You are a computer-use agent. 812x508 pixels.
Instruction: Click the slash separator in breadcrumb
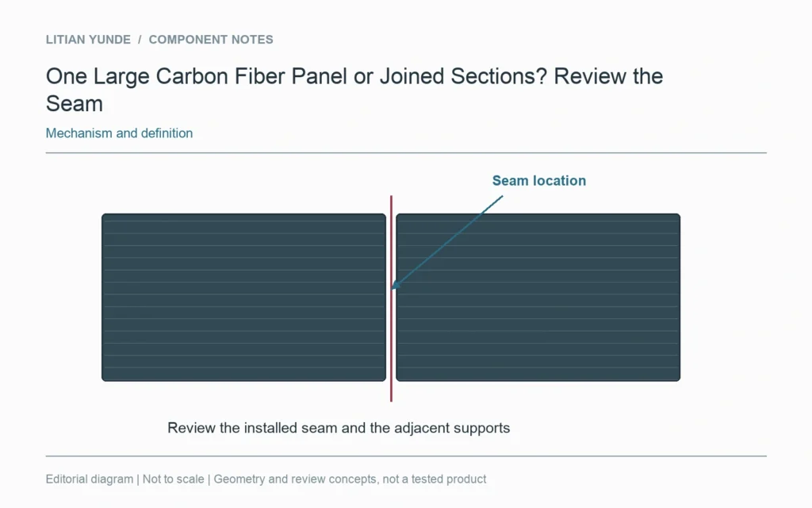point(140,40)
